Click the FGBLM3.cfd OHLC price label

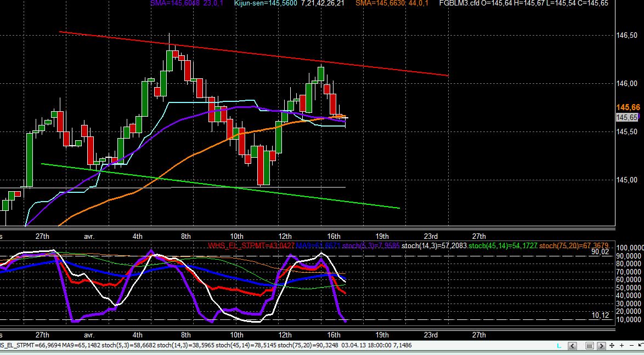point(524,3)
